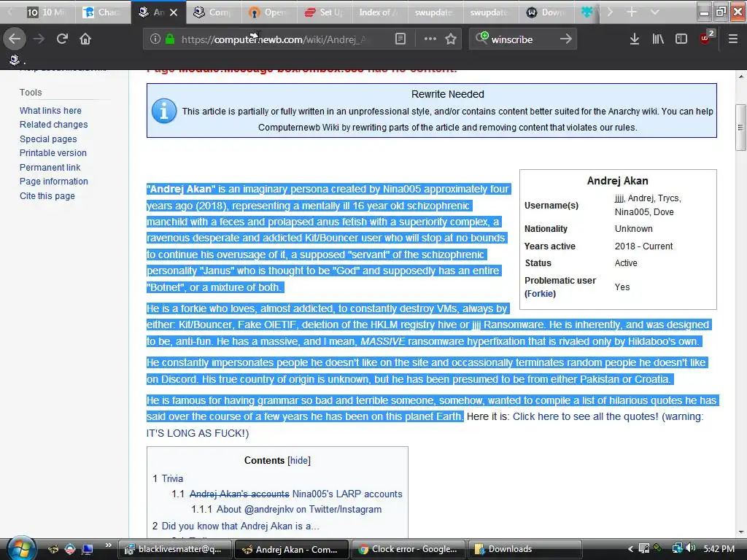
Task: Click the 'Forkie' link in the infobox
Action: tap(541, 294)
